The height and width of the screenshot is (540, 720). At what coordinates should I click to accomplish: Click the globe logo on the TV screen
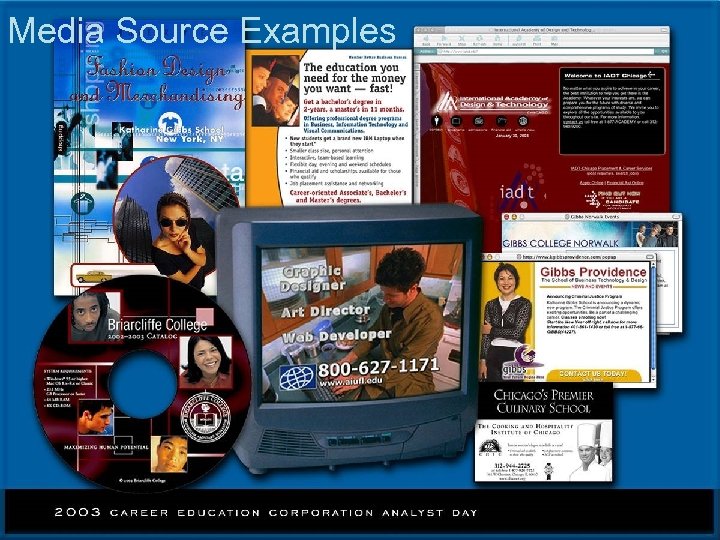298,377
